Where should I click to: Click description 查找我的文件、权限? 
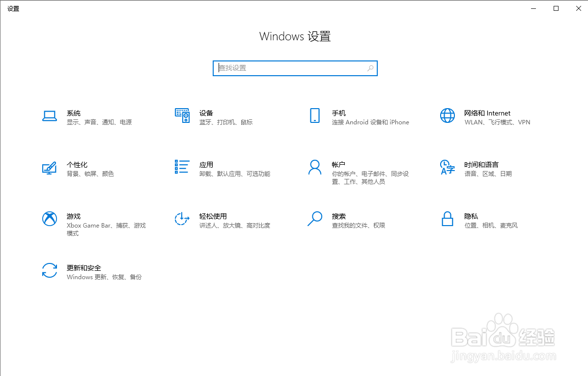[x=359, y=226]
